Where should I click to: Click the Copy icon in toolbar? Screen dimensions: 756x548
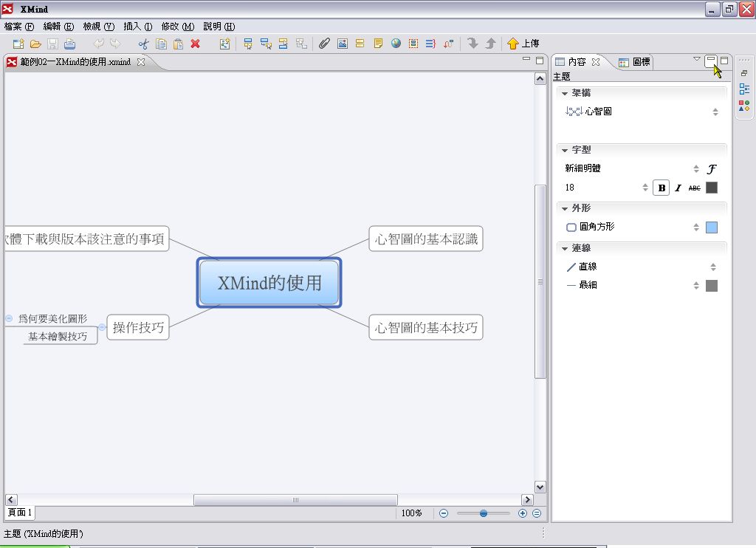pos(161,44)
